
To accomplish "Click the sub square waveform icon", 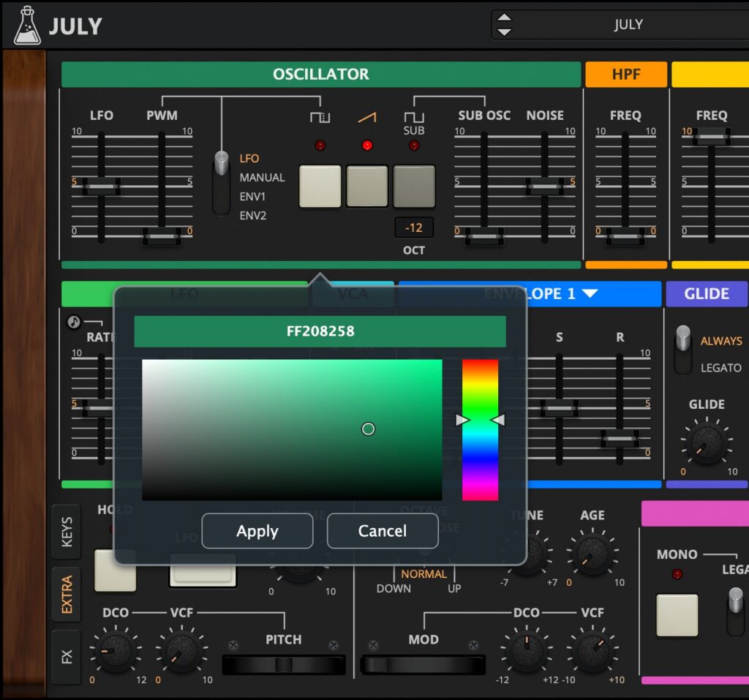I will [x=414, y=118].
